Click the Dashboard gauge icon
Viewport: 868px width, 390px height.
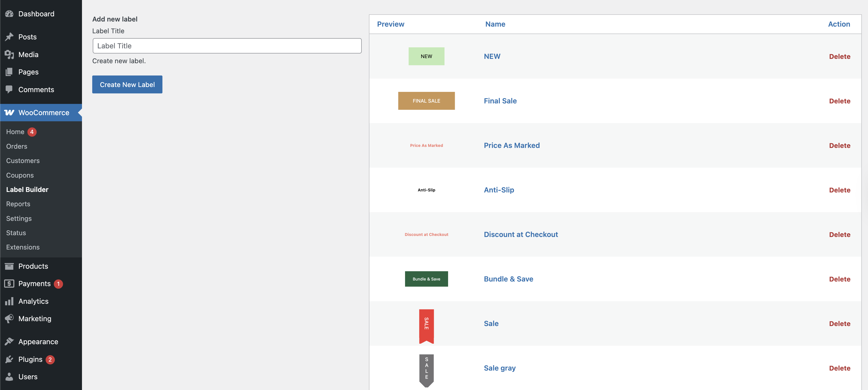tap(9, 14)
